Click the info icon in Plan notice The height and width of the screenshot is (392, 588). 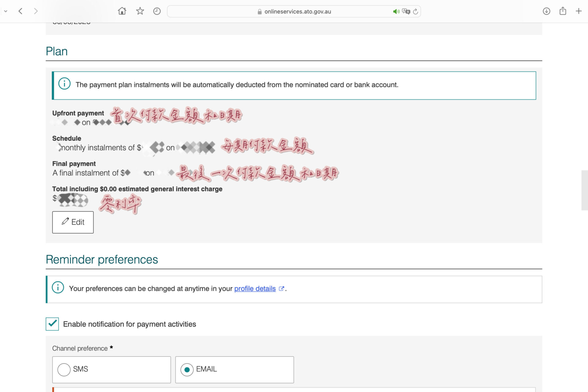pos(64,84)
